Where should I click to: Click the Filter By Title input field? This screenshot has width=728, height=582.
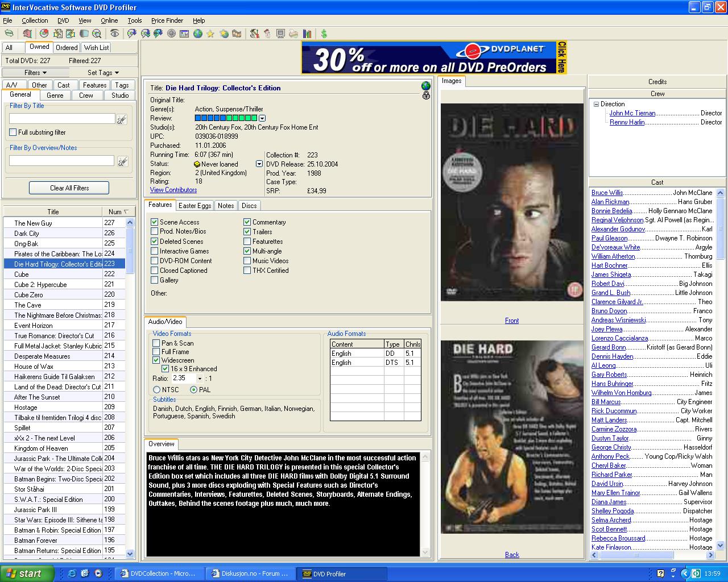tap(62, 119)
